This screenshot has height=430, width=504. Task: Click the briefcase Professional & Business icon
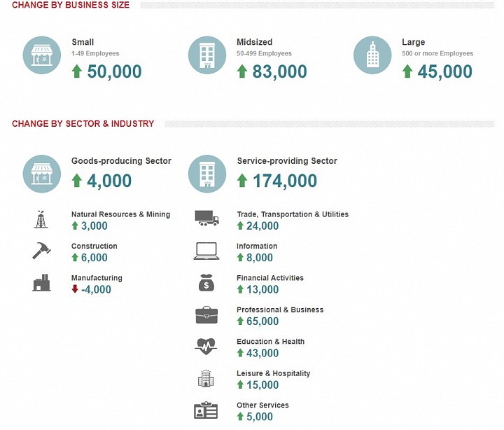tap(206, 315)
